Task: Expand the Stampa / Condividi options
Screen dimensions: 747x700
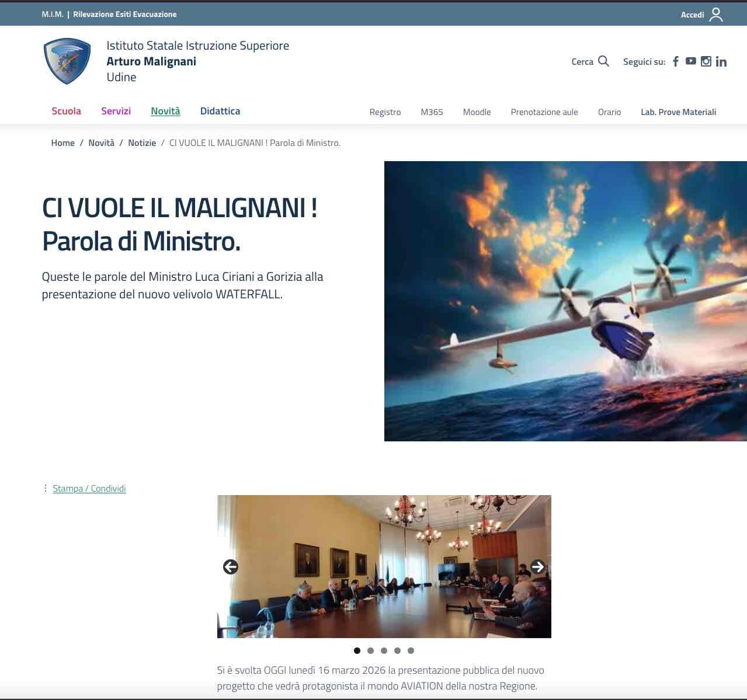Action: (x=89, y=489)
